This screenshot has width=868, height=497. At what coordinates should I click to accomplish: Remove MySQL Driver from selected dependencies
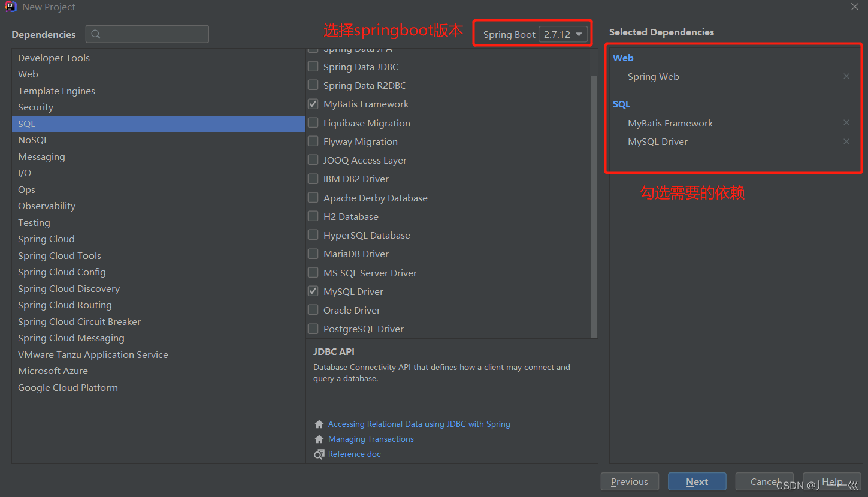846,141
